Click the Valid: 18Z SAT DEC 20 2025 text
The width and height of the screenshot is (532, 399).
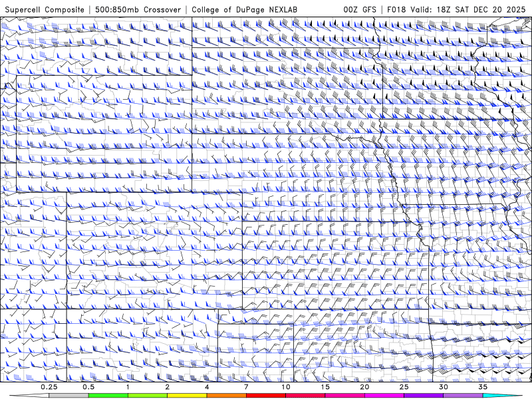(x=468, y=9)
